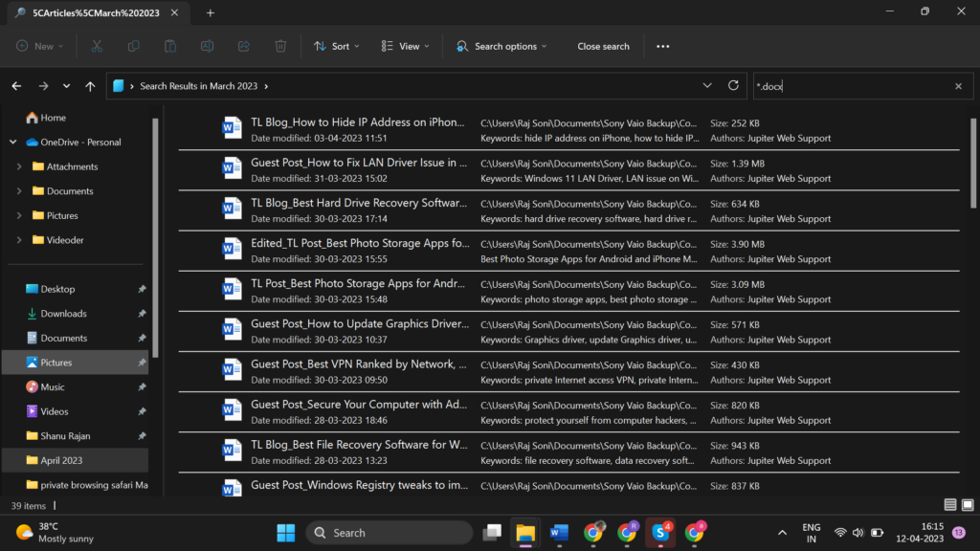Show hidden system tray icons
The width and height of the screenshot is (980, 551).
tap(782, 533)
